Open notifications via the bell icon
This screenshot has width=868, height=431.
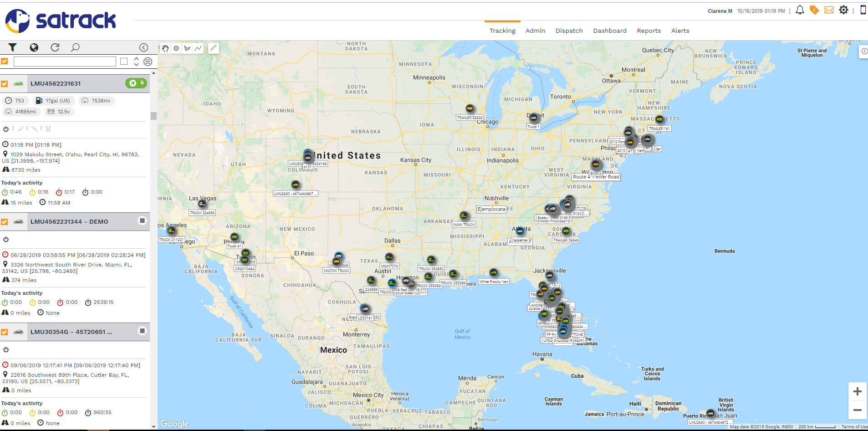click(x=800, y=10)
